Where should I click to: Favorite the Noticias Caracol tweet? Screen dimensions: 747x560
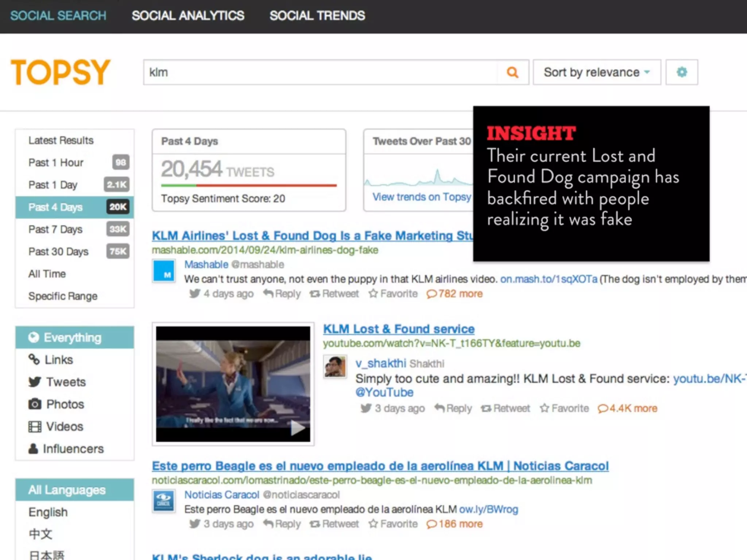tap(393, 524)
